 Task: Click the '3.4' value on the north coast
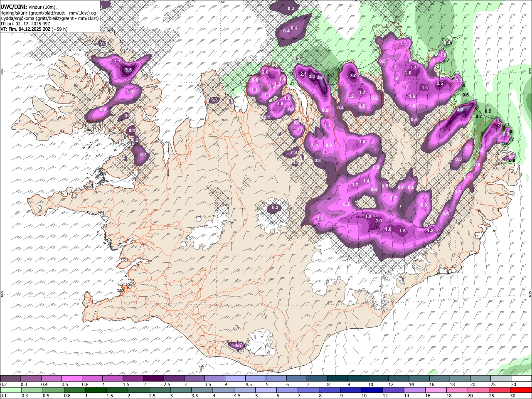coord(312,76)
